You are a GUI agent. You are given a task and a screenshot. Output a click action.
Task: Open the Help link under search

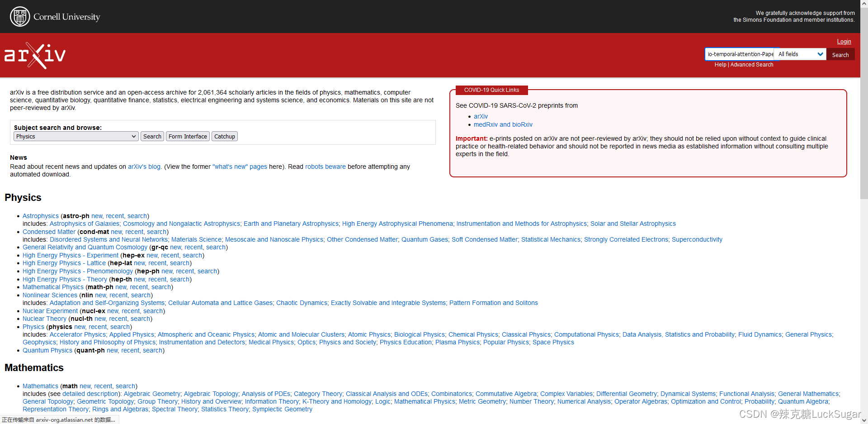720,65
